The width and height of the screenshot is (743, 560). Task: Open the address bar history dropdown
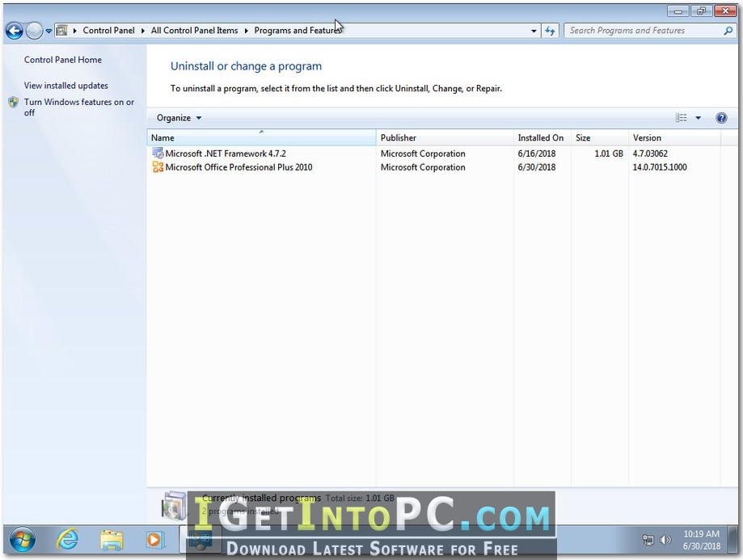tap(534, 31)
